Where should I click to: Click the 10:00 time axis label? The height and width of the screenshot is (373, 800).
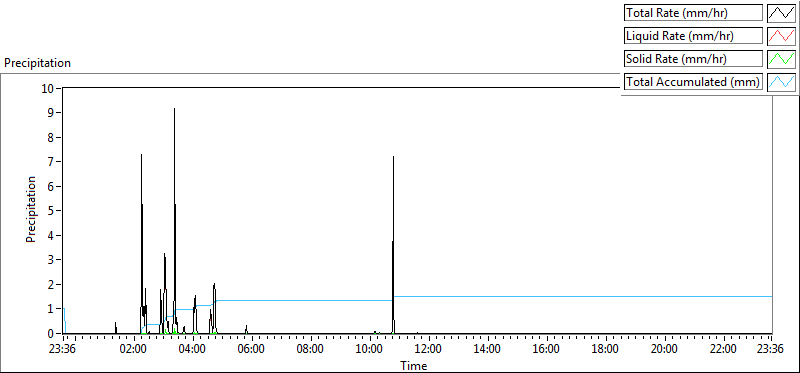point(370,350)
